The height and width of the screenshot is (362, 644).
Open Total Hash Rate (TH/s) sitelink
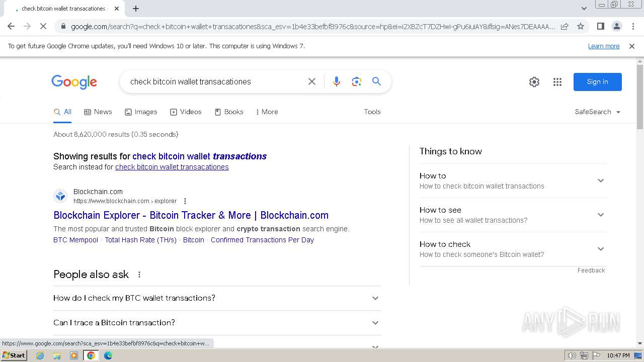click(x=141, y=240)
